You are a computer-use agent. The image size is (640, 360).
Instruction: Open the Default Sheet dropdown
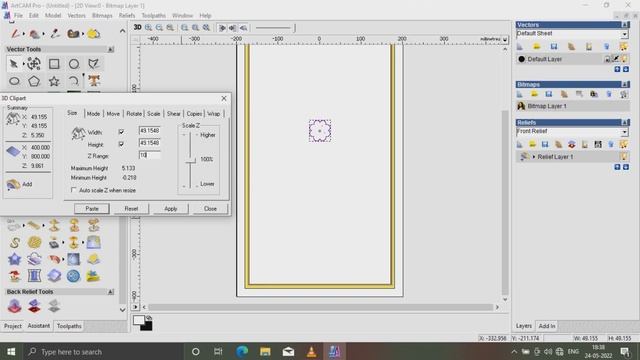point(624,34)
